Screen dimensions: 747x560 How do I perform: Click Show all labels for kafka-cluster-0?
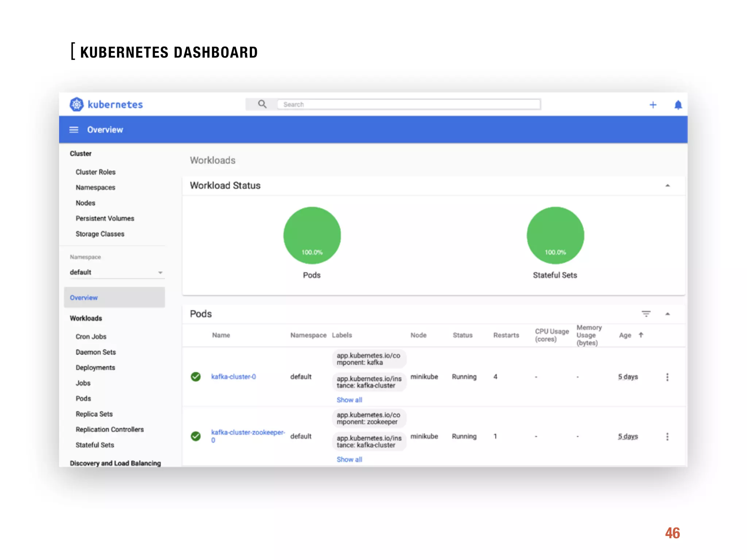tap(349, 400)
